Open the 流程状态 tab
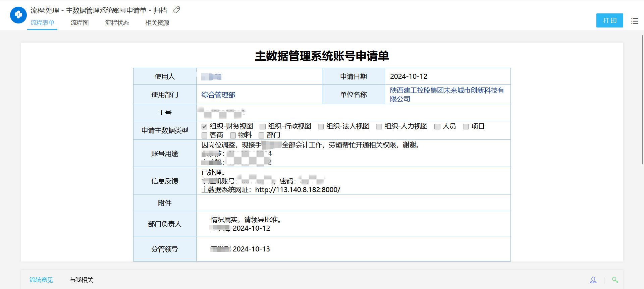 point(117,23)
